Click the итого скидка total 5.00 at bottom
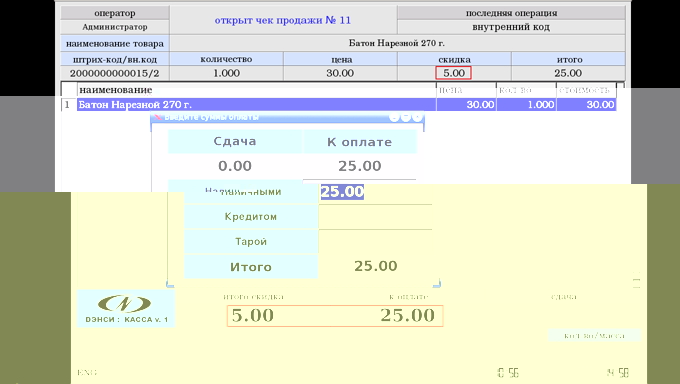This screenshot has height=384, width=680. click(252, 315)
